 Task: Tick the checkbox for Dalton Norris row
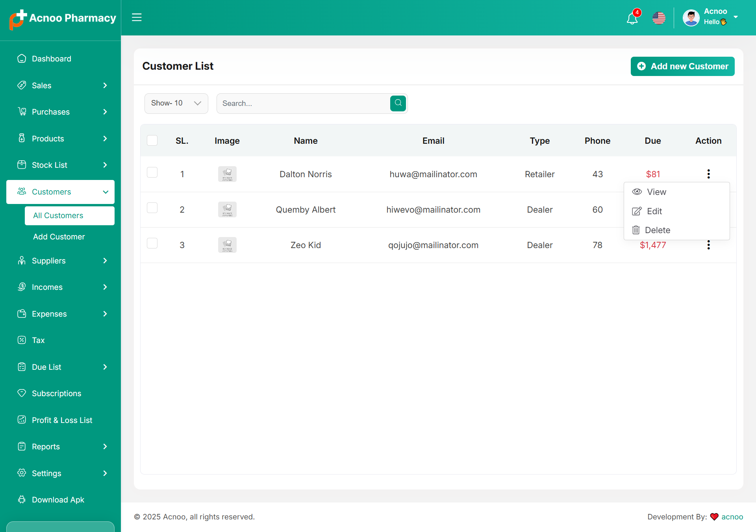[x=152, y=172]
